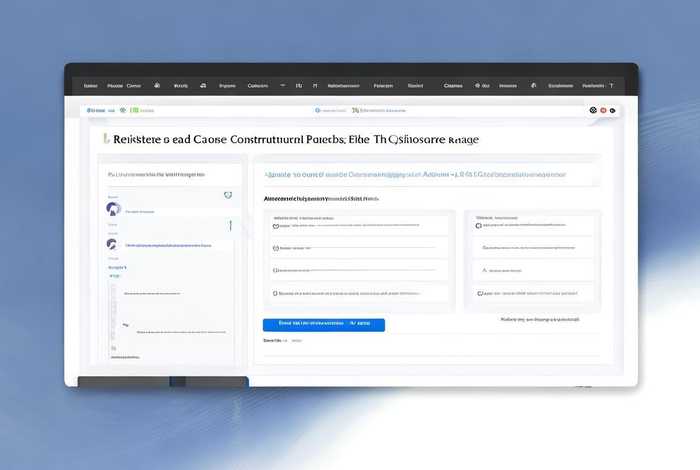Viewport: 700px width, 470px height.
Task: Tick the first checkbox in the middle list
Action: pyautogui.click(x=276, y=226)
